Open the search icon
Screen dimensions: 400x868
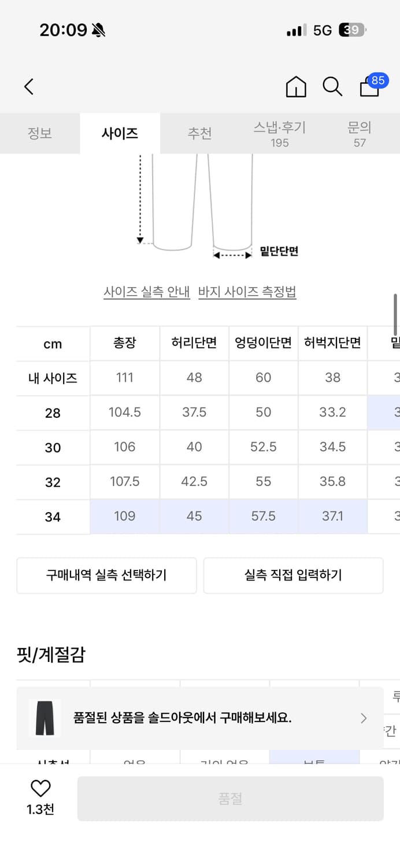[331, 87]
